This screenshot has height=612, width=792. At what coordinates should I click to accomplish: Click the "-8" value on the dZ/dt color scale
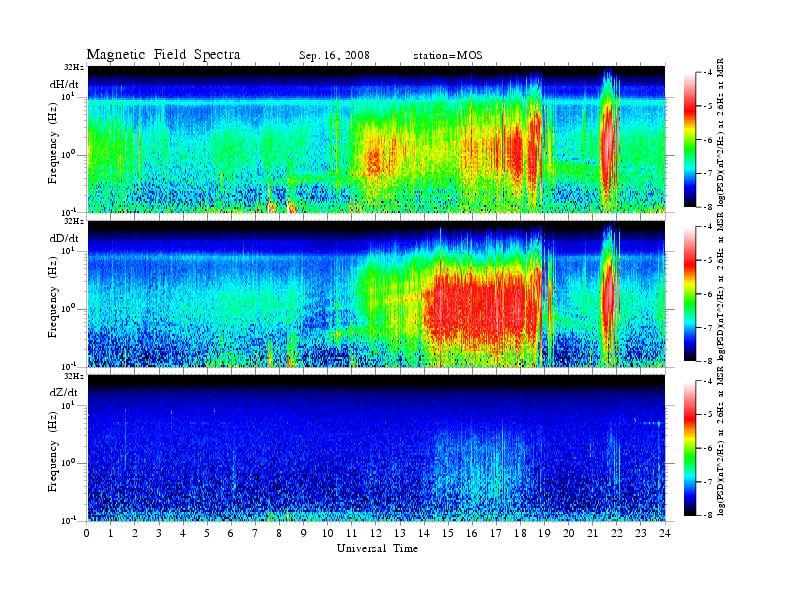coord(708,515)
